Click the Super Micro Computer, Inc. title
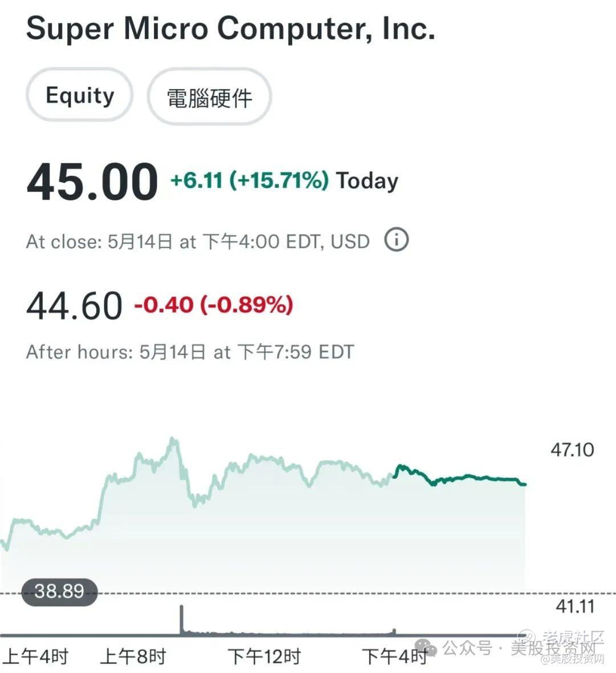 pos(230,27)
